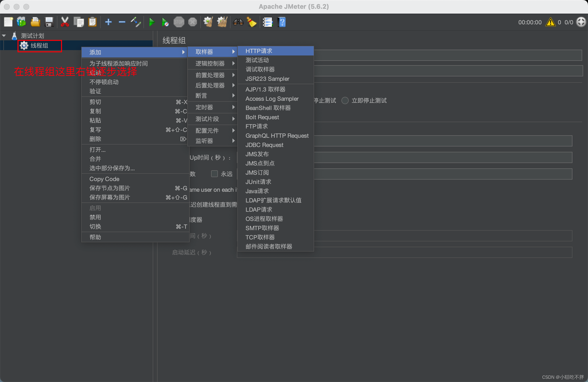The width and height of the screenshot is (588, 382).
Task: Select 测试活动 menu entry
Action: (276, 60)
